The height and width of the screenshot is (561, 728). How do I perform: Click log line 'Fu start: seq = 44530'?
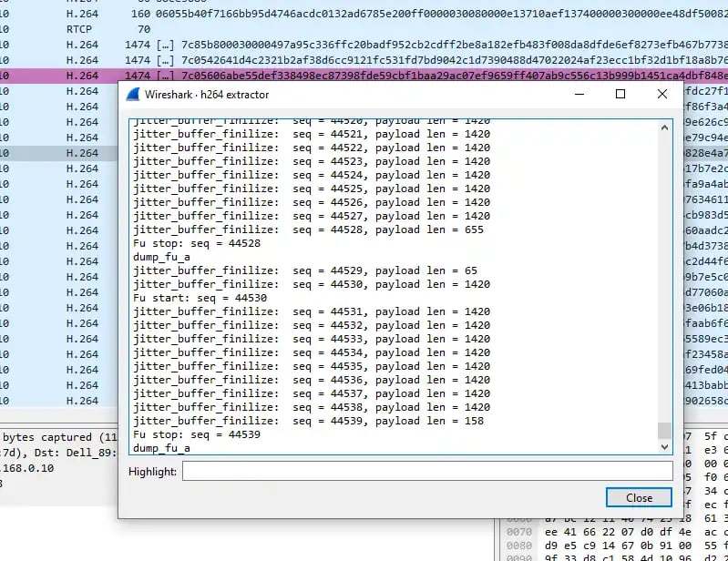coord(200,298)
